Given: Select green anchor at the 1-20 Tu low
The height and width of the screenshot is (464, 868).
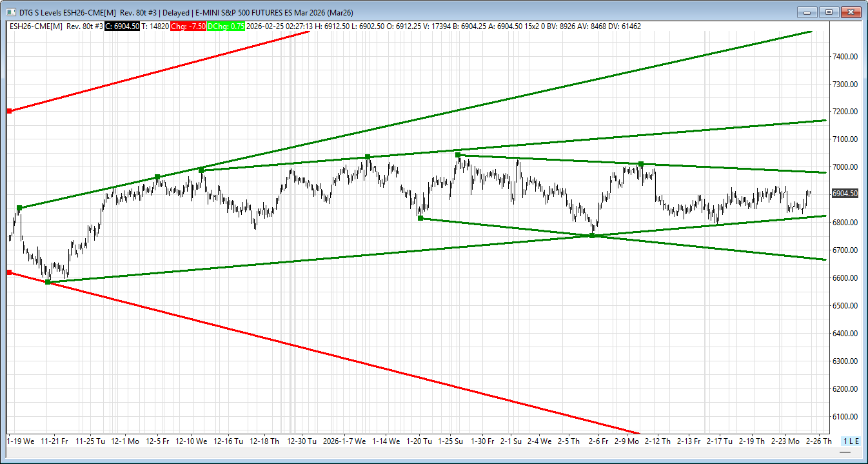Looking at the screenshot, I should (x=420, y=218).
